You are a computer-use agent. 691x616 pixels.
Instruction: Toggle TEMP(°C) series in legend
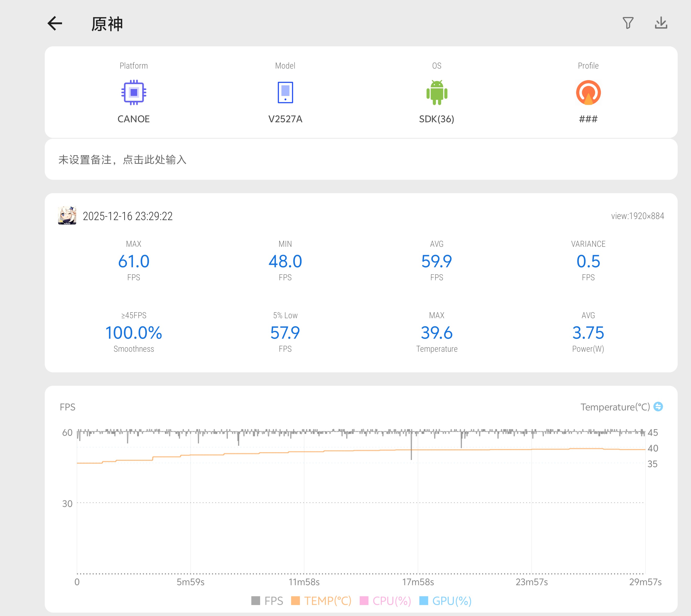[321, 601]
